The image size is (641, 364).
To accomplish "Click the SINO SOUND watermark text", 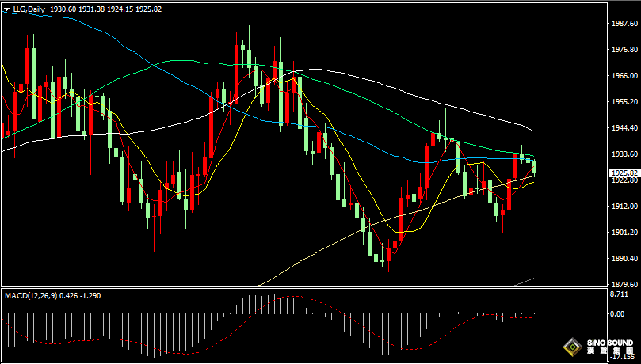I will 610,343.
